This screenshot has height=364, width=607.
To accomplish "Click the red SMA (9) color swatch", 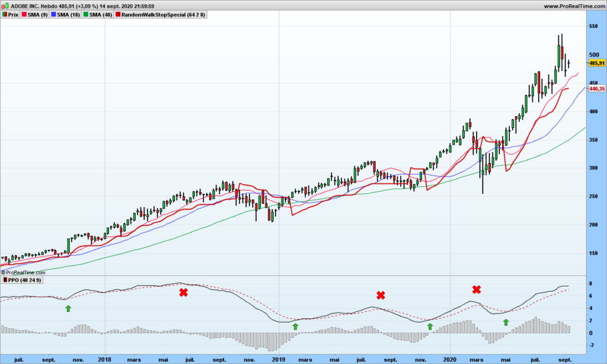I will pos(24,15).
